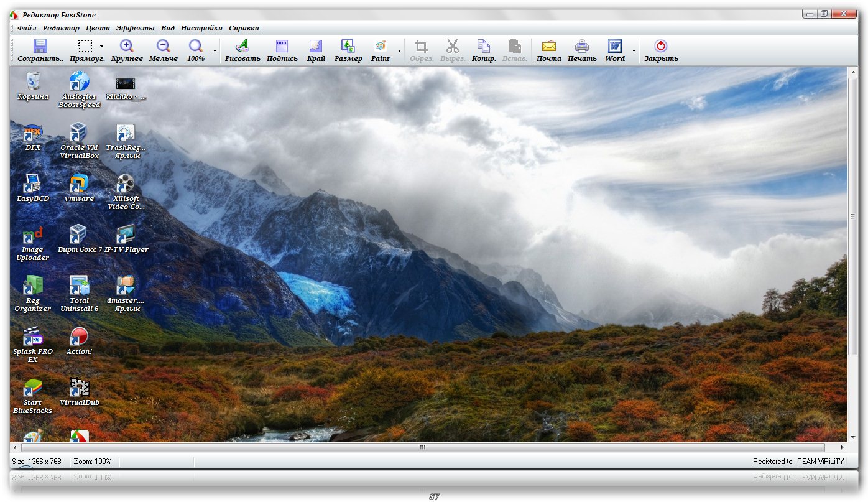The width and height of the screenshot is (868, 502).
Task: Open the Эффекты menu
Action: 136,28
